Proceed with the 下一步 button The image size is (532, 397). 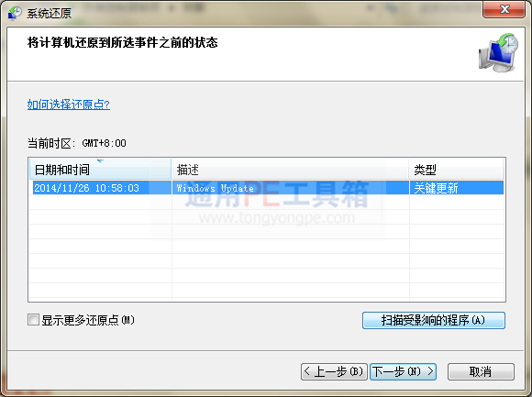pyautogui.click(x=403, y=371)
